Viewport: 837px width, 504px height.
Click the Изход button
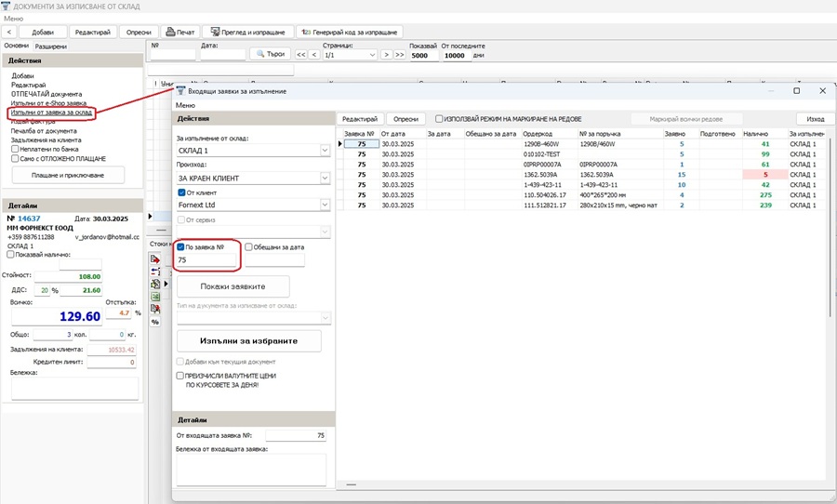(815, 119)
